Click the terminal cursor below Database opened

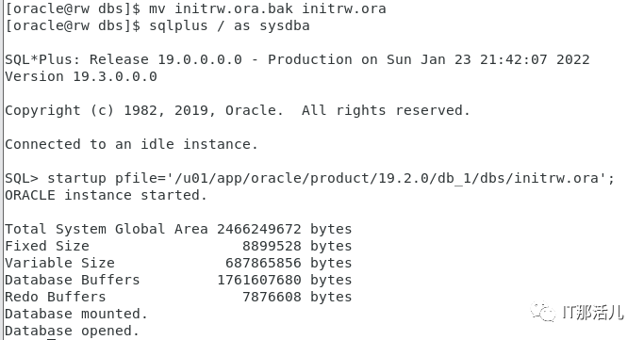tap(51, 339)
